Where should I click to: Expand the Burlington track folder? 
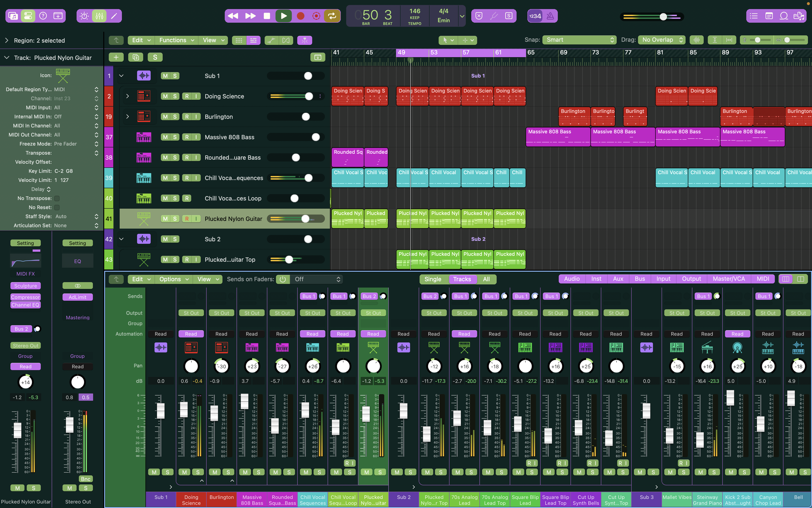(x=128, y=117)
